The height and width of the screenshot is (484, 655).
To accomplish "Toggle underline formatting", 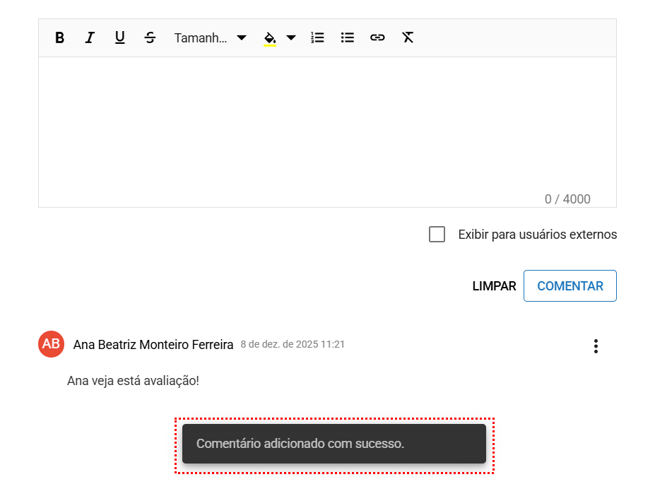I will click(x=120, y=38).
